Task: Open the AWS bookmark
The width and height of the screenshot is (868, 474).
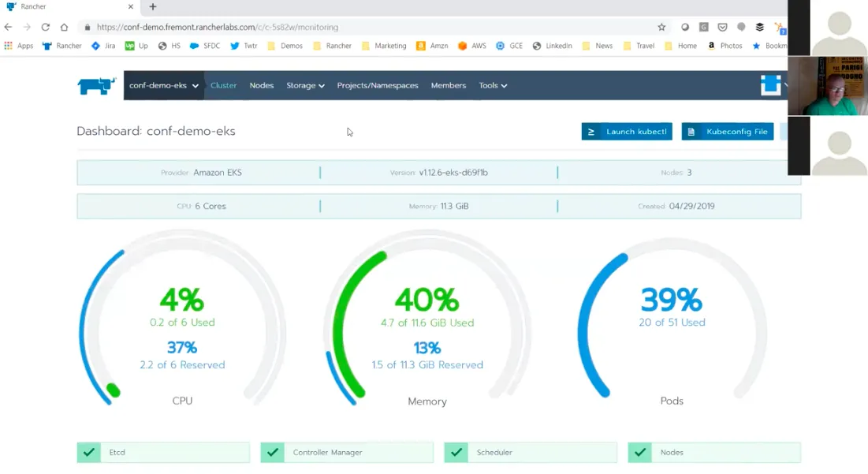Action: coord(472,46)
